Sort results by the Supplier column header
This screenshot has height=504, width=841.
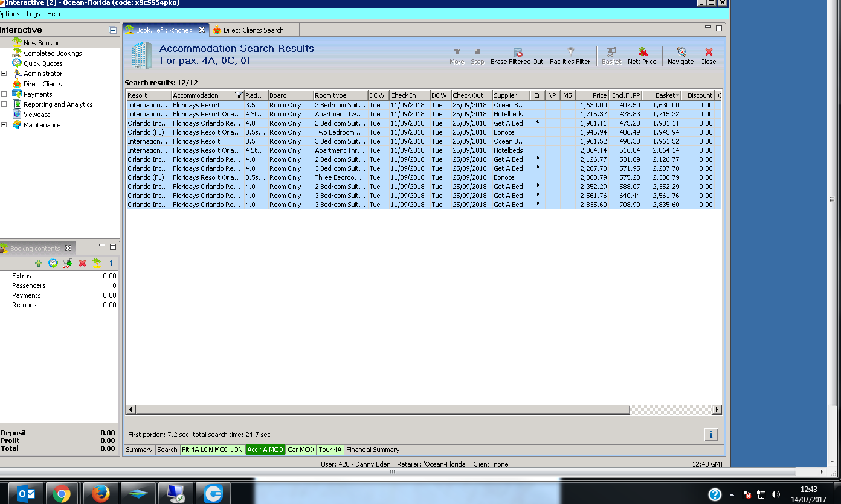click(x=511, y=95)
